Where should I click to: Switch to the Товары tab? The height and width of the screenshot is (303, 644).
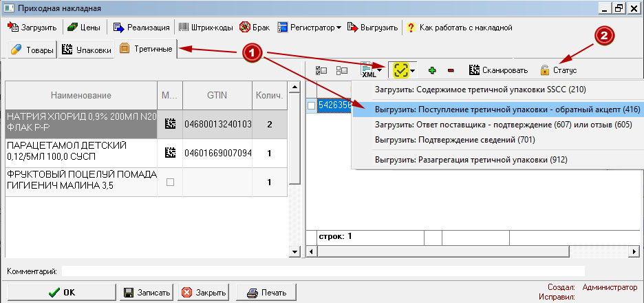pyautogui.click(x=32, y=50)
